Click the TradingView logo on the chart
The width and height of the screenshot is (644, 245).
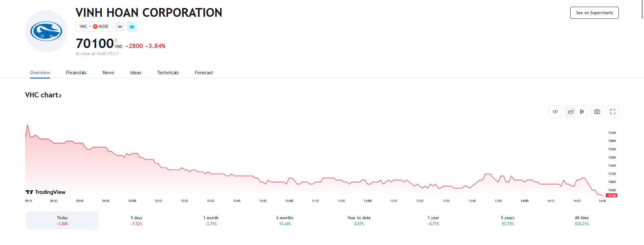[x=46, y=192]
